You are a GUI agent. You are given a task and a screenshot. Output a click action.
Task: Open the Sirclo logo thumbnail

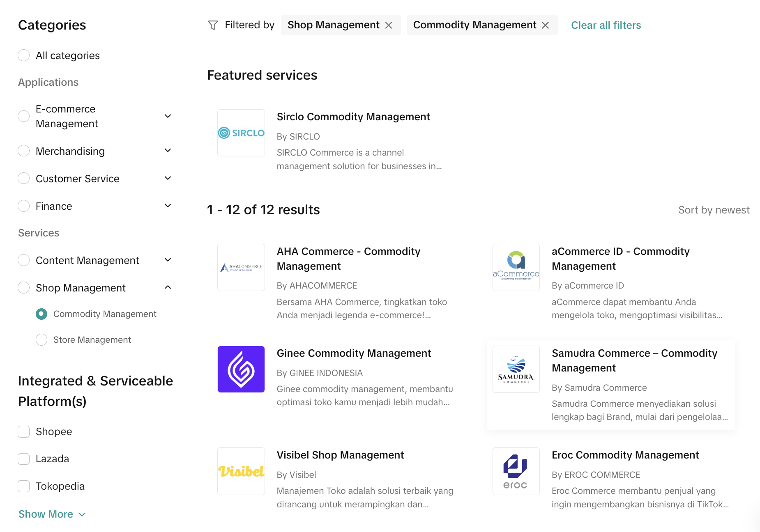point(241,133)
